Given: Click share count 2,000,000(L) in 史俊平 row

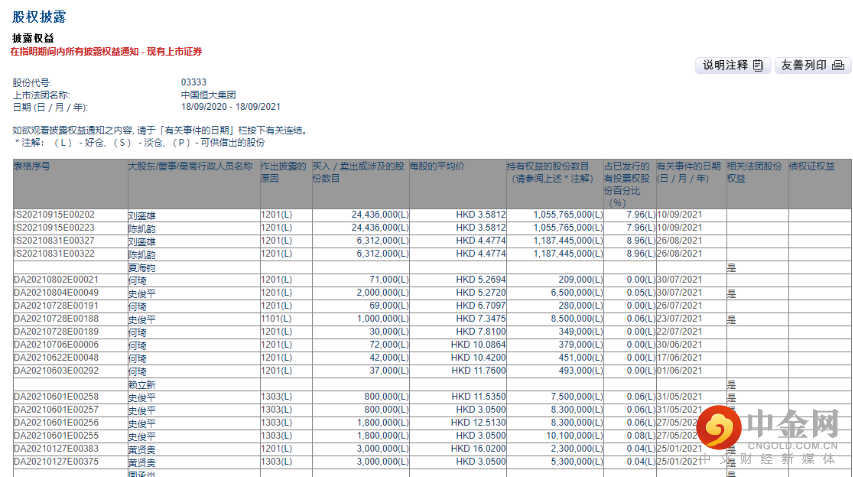Looking at the screenshot, I should pyautogui.click(x=382, y=293).
